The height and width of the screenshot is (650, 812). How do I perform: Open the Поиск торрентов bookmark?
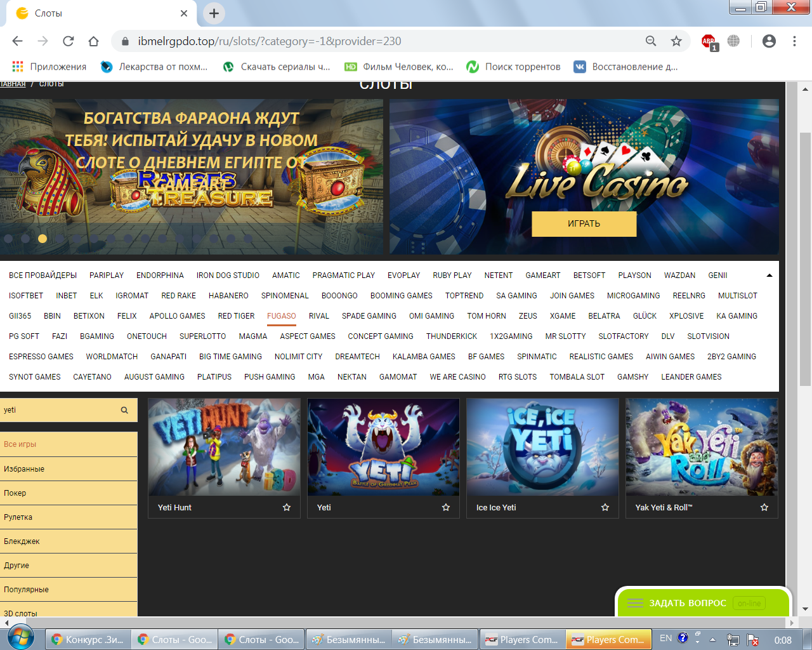coord(513,67)
